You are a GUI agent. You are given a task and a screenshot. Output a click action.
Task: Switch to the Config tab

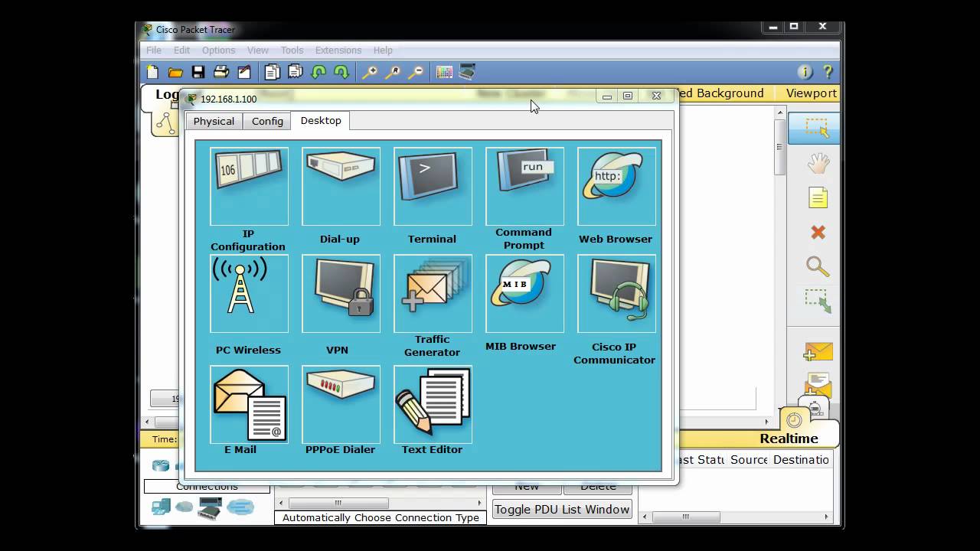267,121
